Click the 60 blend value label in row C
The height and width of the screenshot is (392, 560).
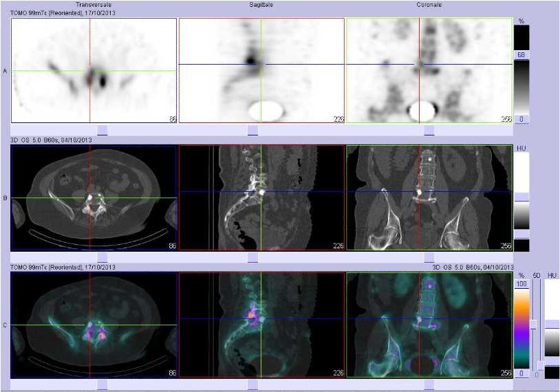537,275
